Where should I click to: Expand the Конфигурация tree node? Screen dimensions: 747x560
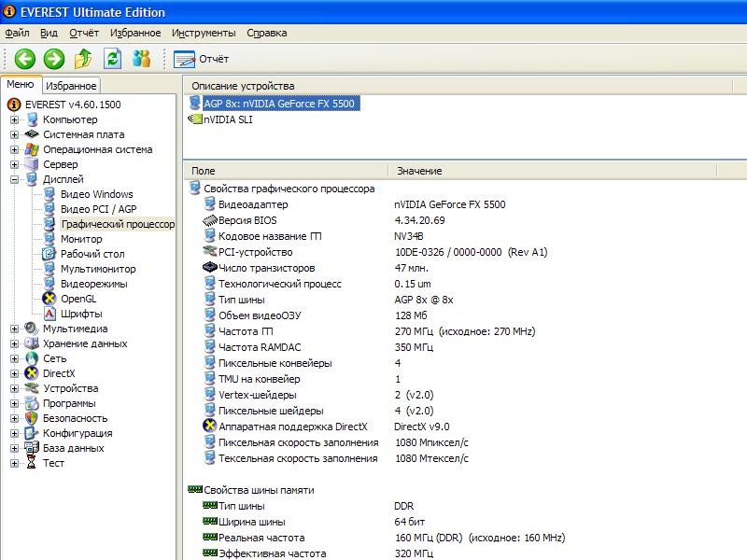click(x=14, y=433)
